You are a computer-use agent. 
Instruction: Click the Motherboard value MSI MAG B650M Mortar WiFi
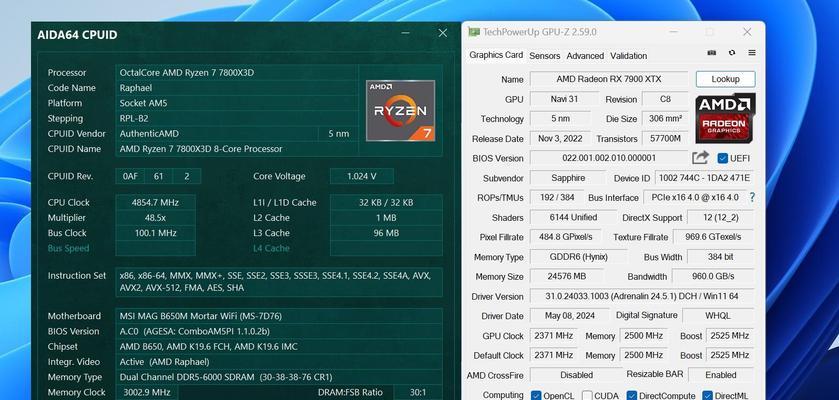coord(279,316)
